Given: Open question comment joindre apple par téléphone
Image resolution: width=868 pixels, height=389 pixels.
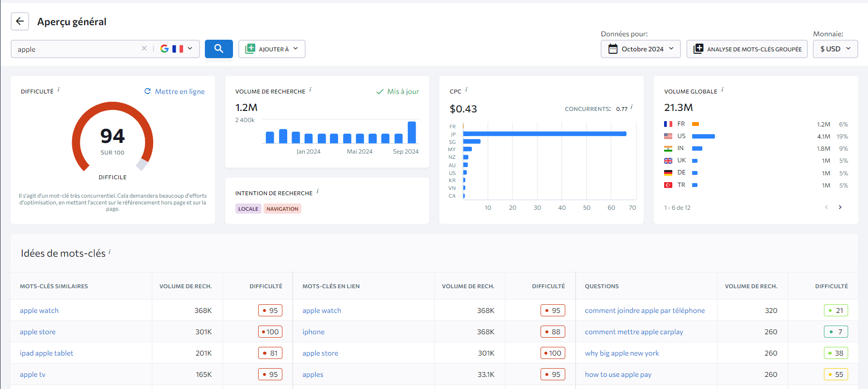Looking at the screenshot, I should pyautogui.click(x=645, y=311).
